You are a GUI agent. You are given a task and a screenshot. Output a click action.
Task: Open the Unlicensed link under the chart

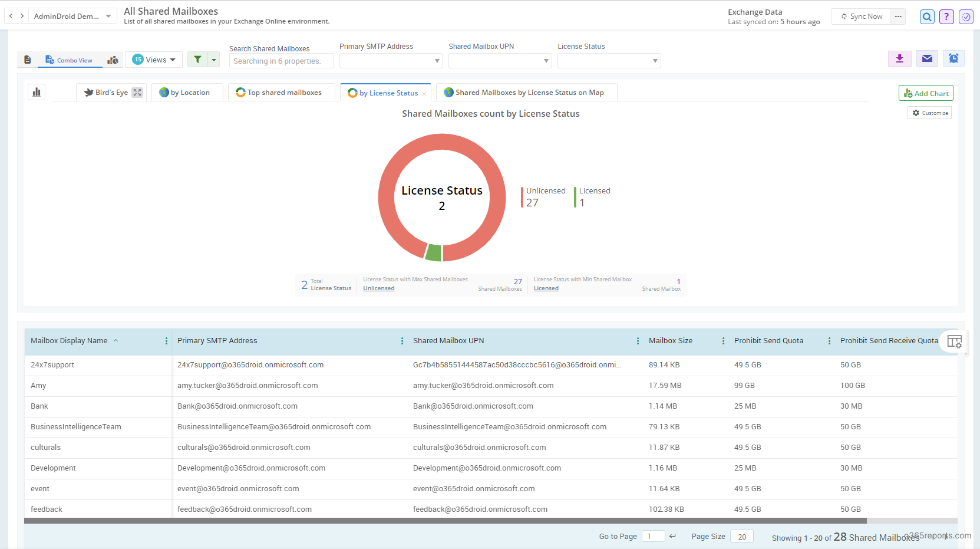tap(379, 288)
